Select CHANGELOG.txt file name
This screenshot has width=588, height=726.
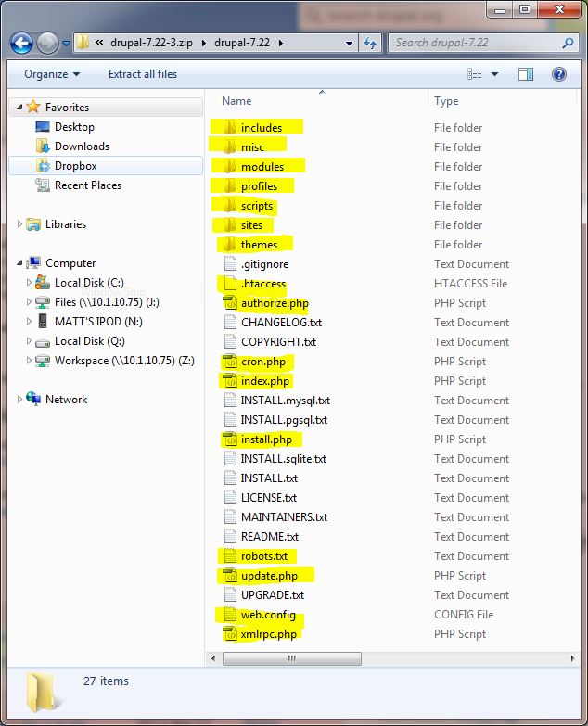(281, 323)
